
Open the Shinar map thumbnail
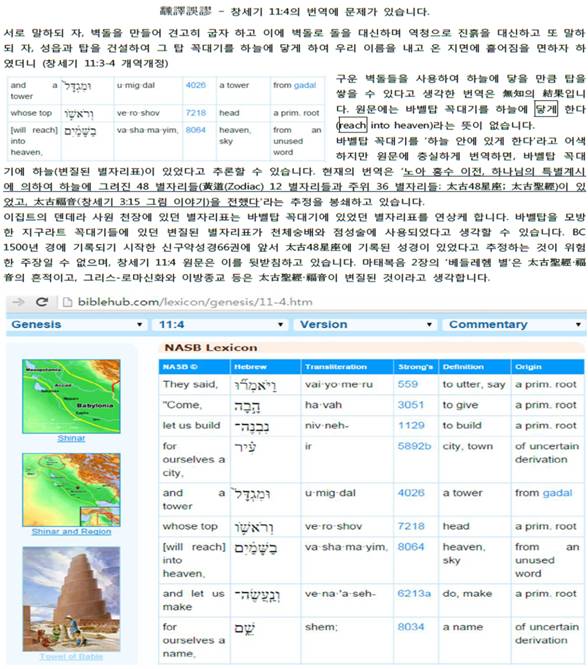point(71,396)
